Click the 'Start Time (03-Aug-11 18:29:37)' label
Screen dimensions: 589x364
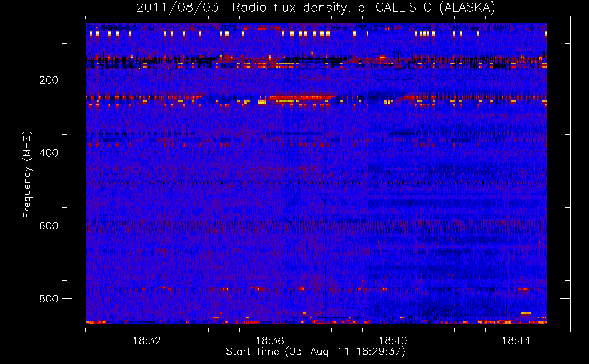[x=316, y=352]
